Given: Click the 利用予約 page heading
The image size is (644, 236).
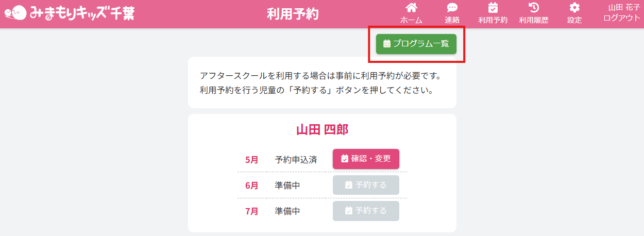Looking at the screenshot, I should point(293,14).
